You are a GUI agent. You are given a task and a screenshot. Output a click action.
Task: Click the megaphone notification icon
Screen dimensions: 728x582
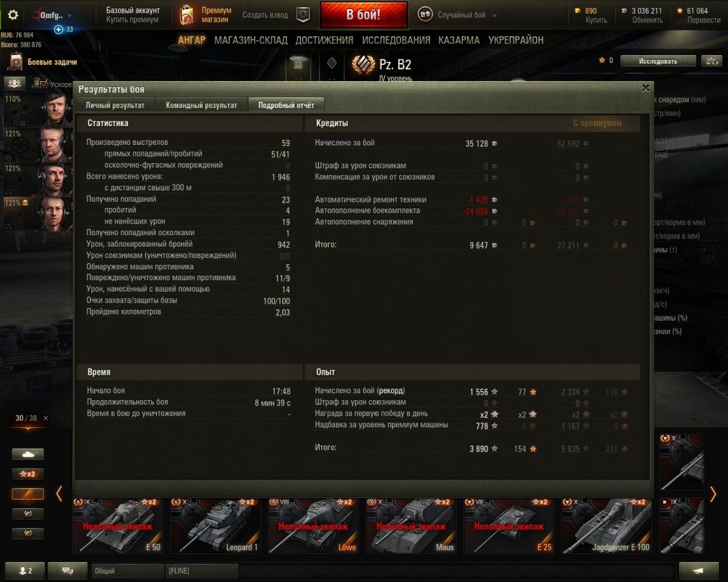pos(699,570)
